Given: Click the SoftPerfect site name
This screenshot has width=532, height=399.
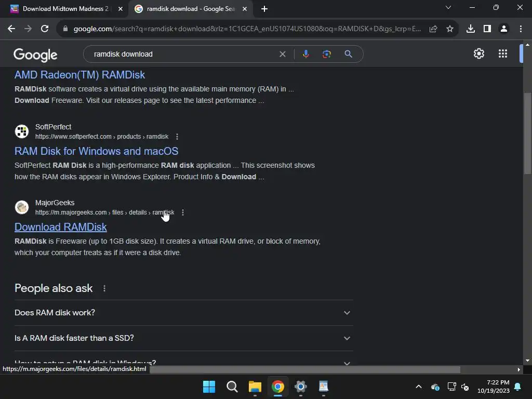Looking at the screenshot, I should pyautogui.click(x=54, y=127).
